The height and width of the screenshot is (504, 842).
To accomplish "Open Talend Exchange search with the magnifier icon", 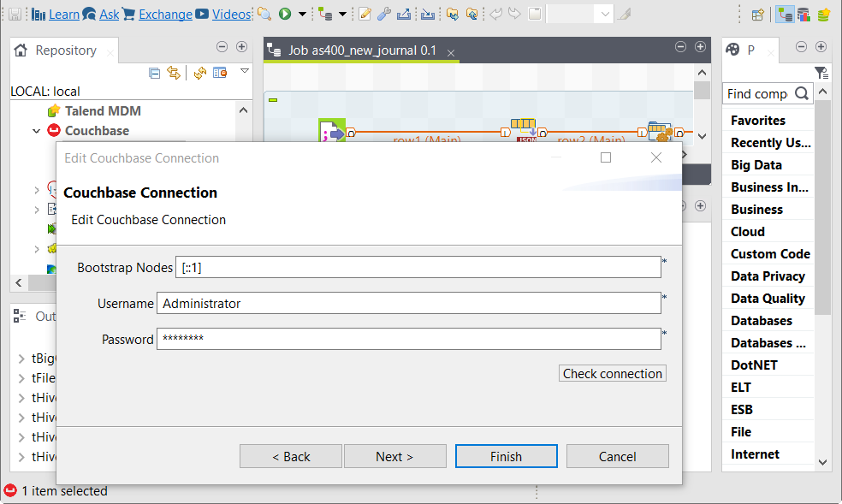I will pyautogui.click(x=265, y=14).
